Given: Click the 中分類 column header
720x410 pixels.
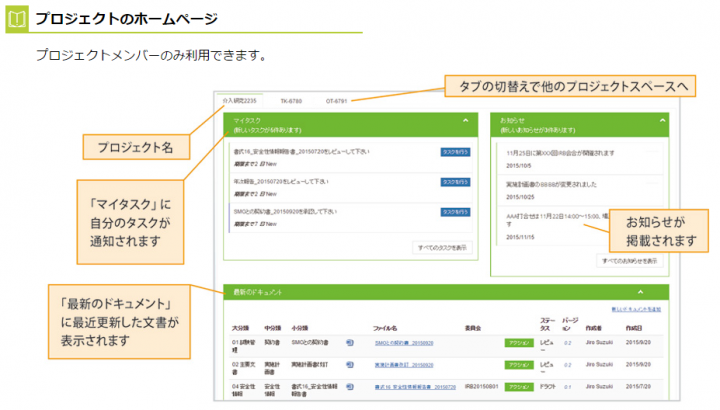Looking at the screenshot, I should tap(273, 328).
